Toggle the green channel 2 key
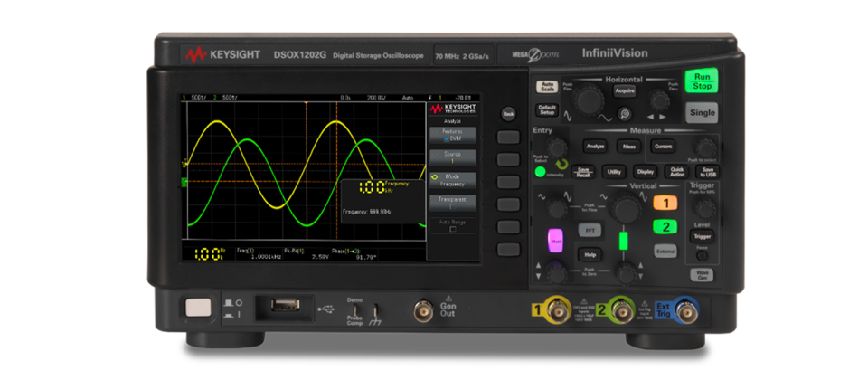Image resolution: width=868 pixels, height=380 pixels. 665,226
